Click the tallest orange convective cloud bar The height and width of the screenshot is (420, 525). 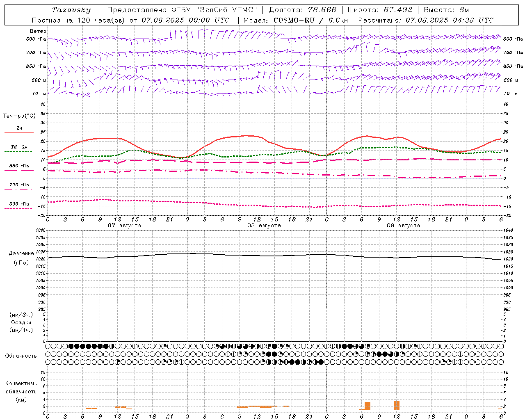[x=397, y=405]
